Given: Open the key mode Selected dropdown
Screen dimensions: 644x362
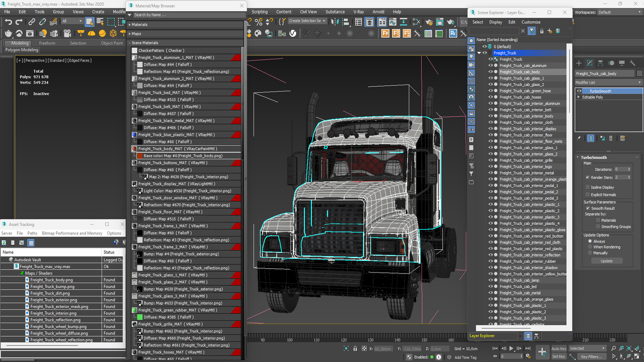Looking at the screenshot, I should pyautogui.click(x=587, y=349).
